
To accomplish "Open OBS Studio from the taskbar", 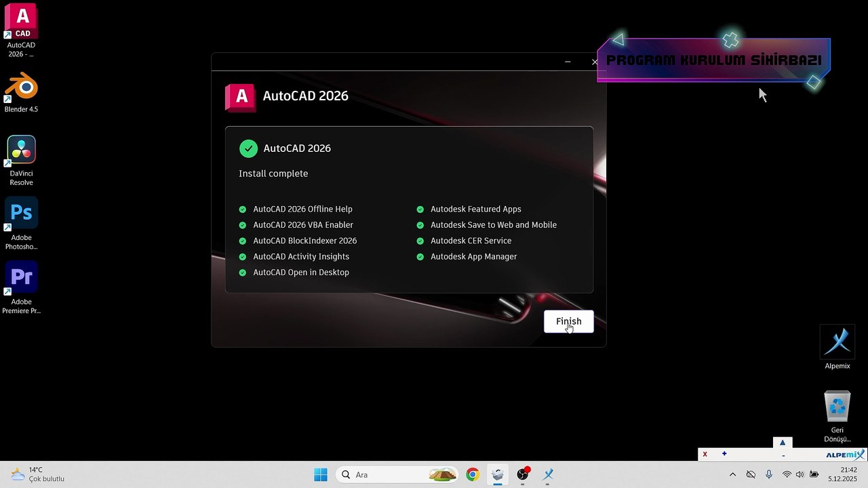I will pyautogui.click(x=523, y=474).
